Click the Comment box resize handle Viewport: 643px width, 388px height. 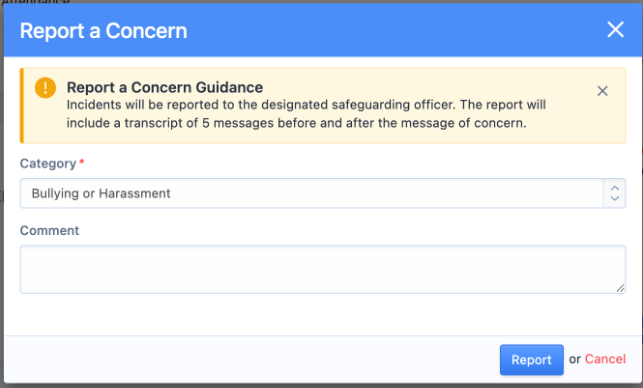[x=620, y=288]
